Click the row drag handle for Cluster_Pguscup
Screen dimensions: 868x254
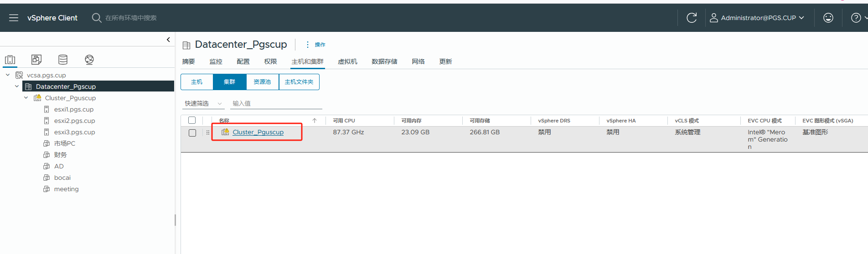click(208, 132)
